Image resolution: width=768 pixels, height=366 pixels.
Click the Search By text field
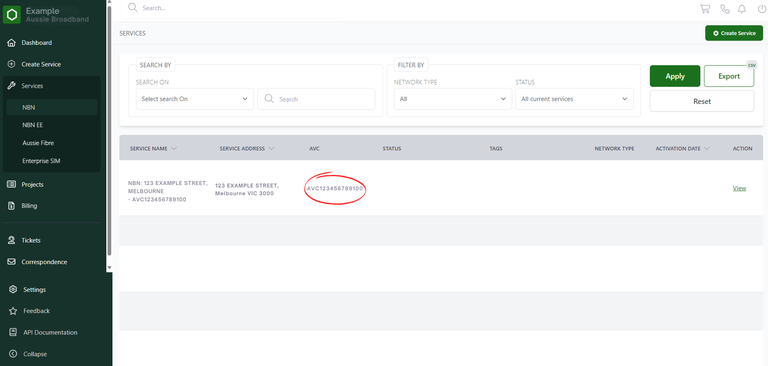(316, 99)
